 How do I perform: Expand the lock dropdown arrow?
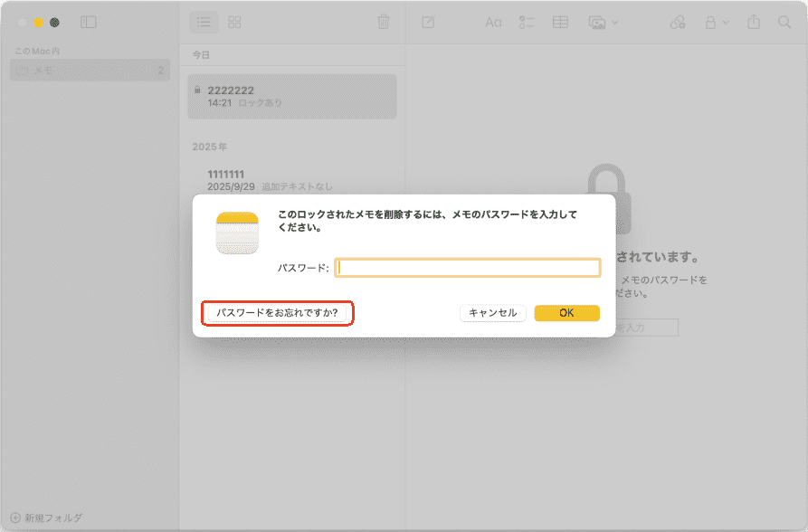726,23
